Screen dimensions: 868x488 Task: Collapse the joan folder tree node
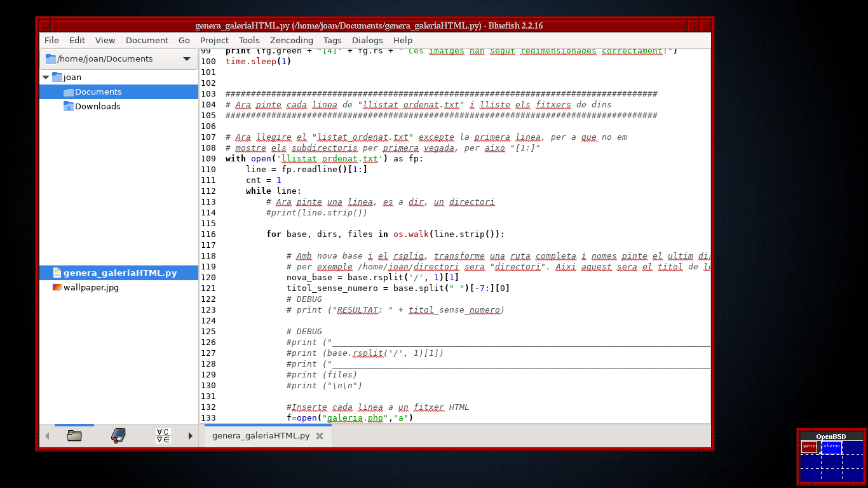46,77
